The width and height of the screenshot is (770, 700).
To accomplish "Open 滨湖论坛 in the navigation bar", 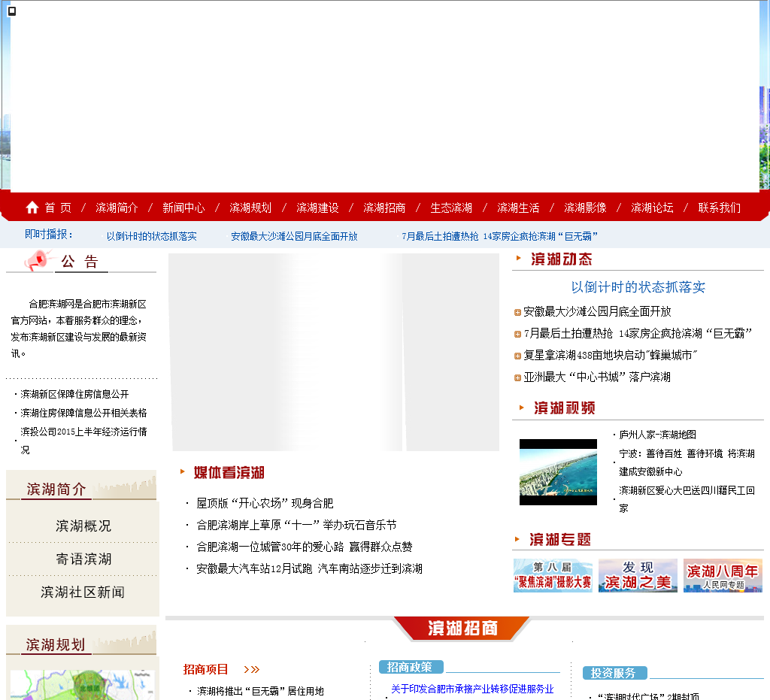I will [x=652, y=208].
